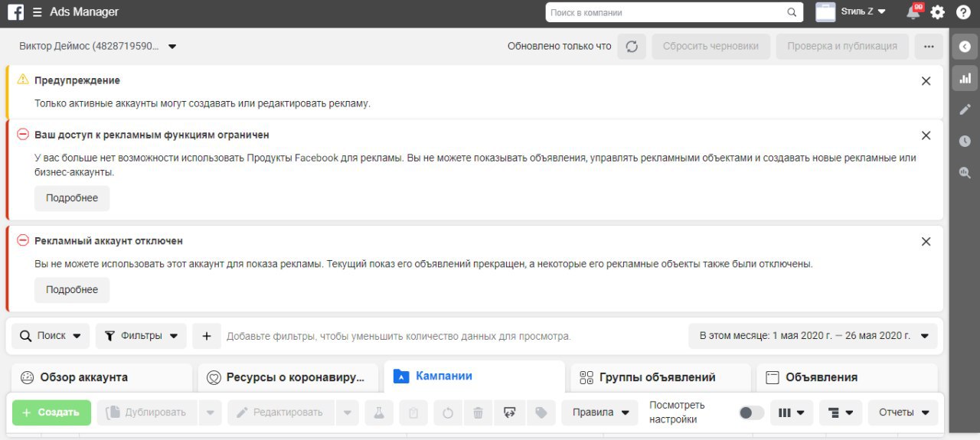Close 'Ваш доступ к рекламным функциям ограничен' alert
Viewport: 980px width, 440px height.
click(x=926, y=135)
